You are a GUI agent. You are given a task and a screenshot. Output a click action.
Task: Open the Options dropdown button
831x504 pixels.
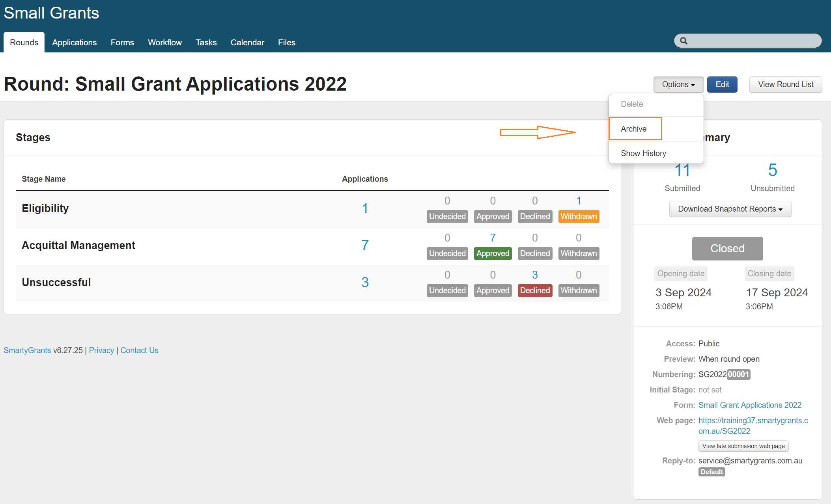pos(678,84)
